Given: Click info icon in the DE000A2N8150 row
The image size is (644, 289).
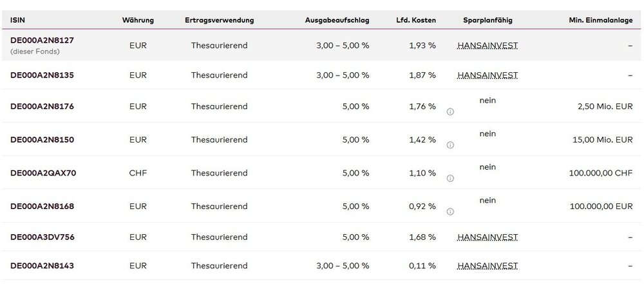Looking at the screenshot, I should pos(450,145).
